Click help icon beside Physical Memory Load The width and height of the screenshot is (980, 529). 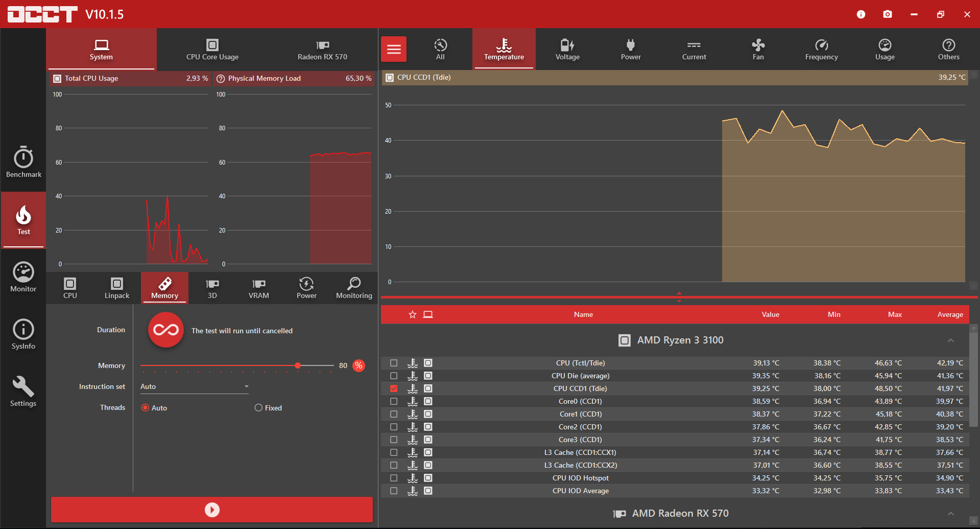point(221,79)
